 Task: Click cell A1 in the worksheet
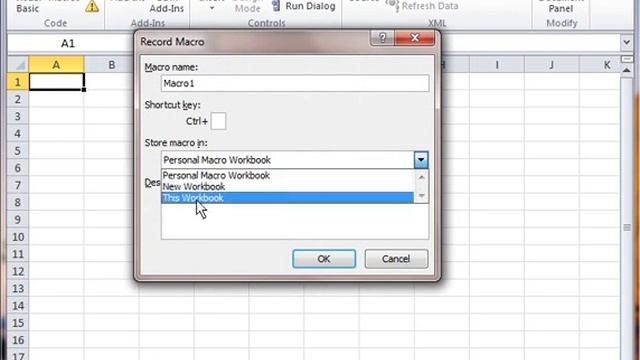click(x=56, y=82)
